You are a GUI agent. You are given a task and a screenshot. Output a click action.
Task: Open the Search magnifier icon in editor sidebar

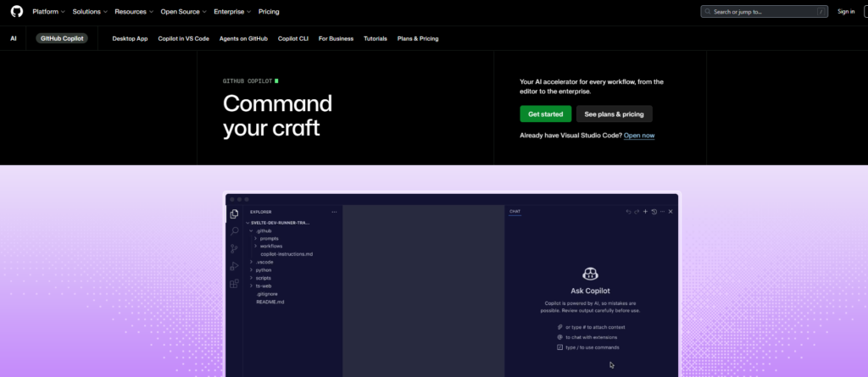pyautogui.click(x=234, y=230)
